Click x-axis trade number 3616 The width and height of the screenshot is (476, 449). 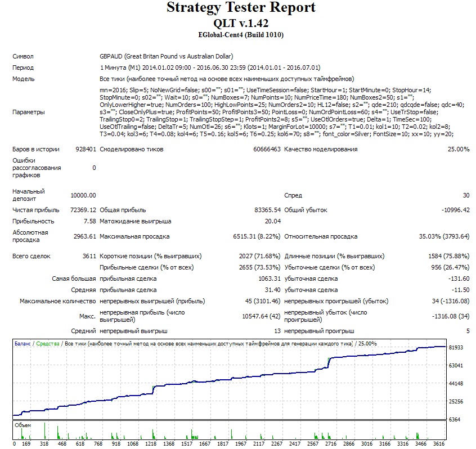pos(439,444)
